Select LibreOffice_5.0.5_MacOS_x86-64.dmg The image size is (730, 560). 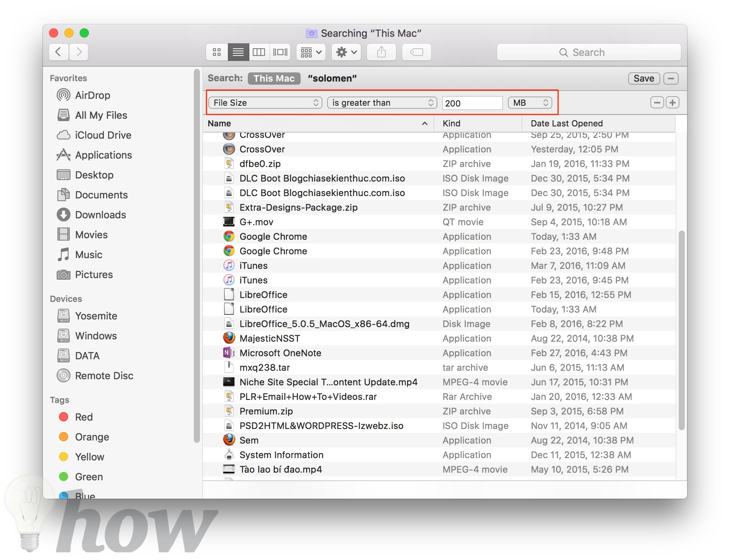(439, 324)
